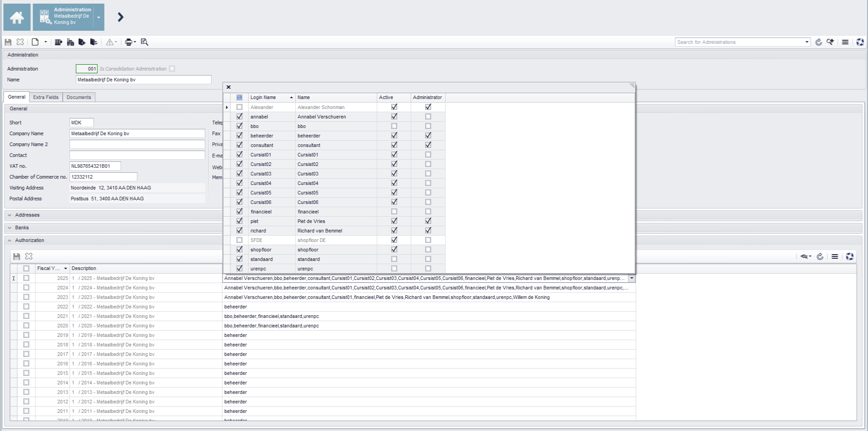Create a new blank document record
This screenshot has height=431, width=868.
click(x=35, y=42)
